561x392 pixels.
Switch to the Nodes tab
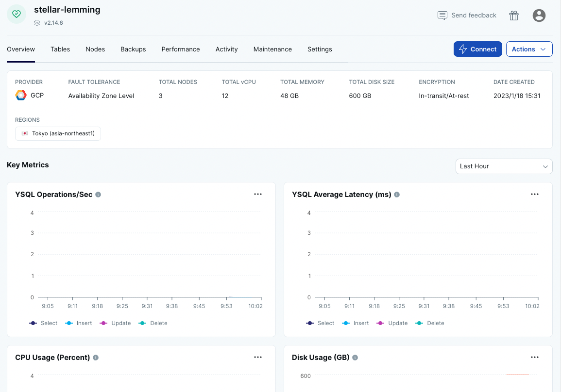click(95, 49)
